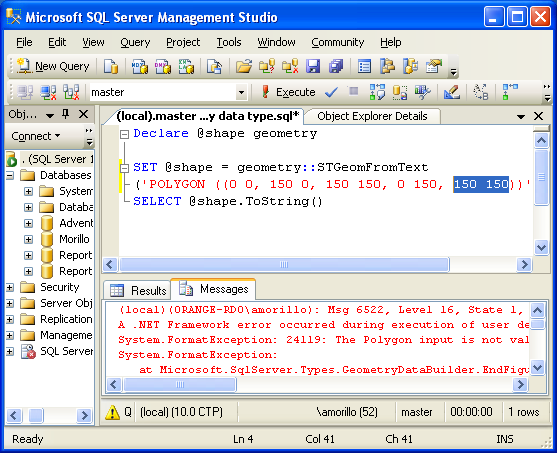This screenshot has width=557, height=453.
Task: Select the Messages tab
Action: [x=213, y=289]
